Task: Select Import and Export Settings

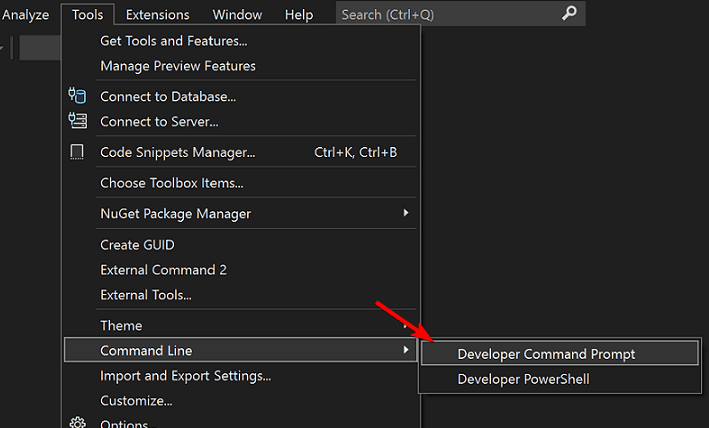Action: 185,376
